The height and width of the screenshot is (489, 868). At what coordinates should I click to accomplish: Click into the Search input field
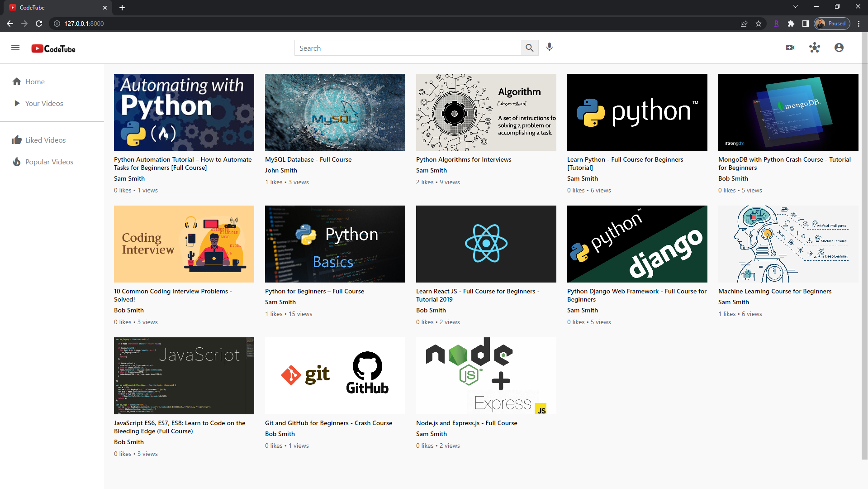pyautogui.click(x=408, y=48)
